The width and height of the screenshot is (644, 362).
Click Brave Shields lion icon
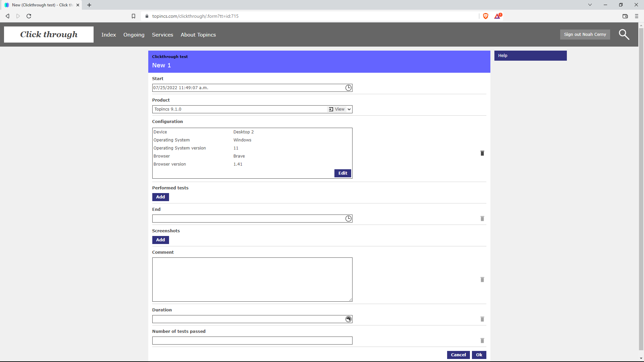(485, 16)
